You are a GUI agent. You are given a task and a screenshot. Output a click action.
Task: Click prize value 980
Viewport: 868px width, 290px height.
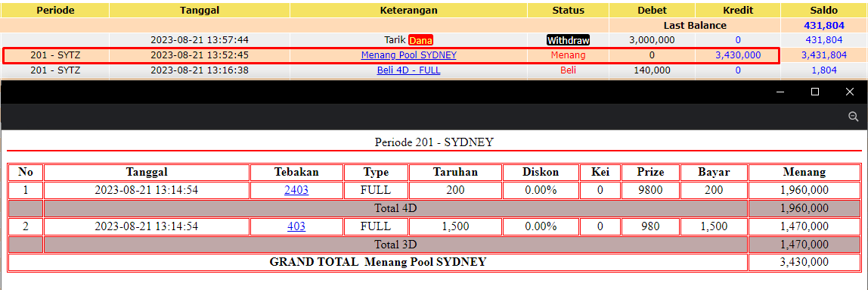coord(650,226)
